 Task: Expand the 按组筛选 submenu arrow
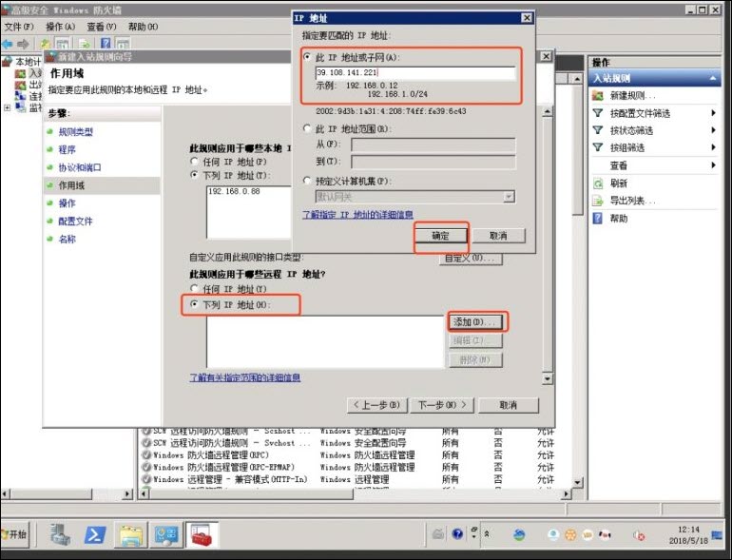(x=713, y=147)
